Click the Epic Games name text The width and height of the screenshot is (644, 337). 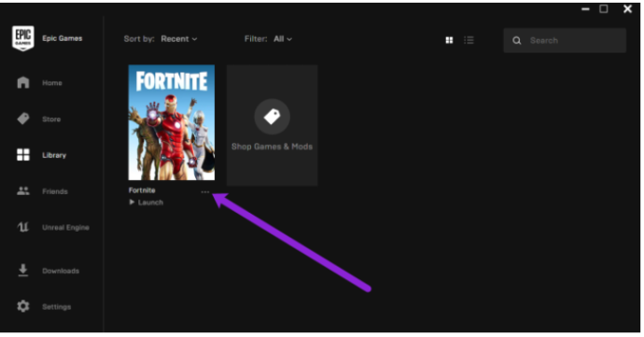pos(63,38)
